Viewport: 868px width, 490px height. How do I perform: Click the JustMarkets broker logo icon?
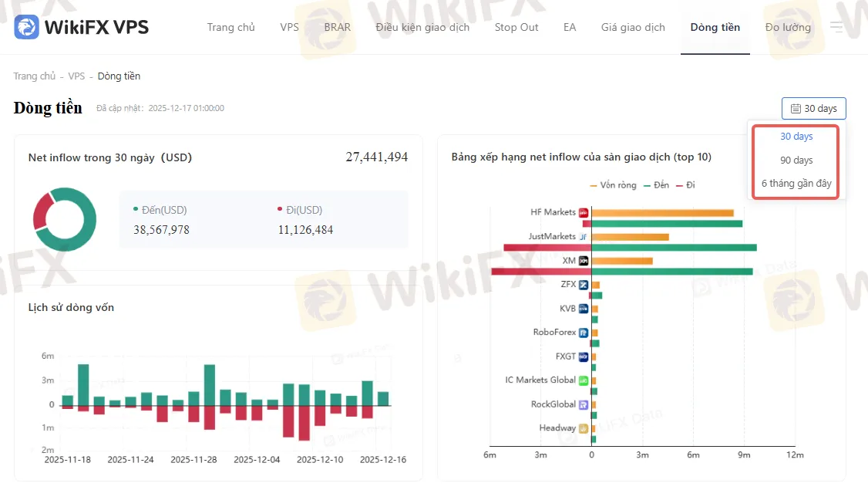tap(584, 237)
